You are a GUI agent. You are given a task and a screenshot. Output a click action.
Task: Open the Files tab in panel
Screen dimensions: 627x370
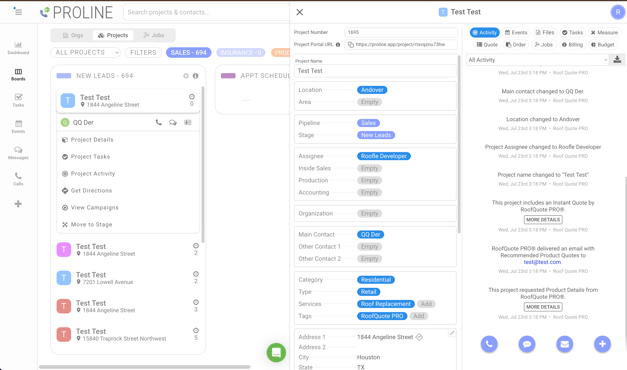(545, 32)
